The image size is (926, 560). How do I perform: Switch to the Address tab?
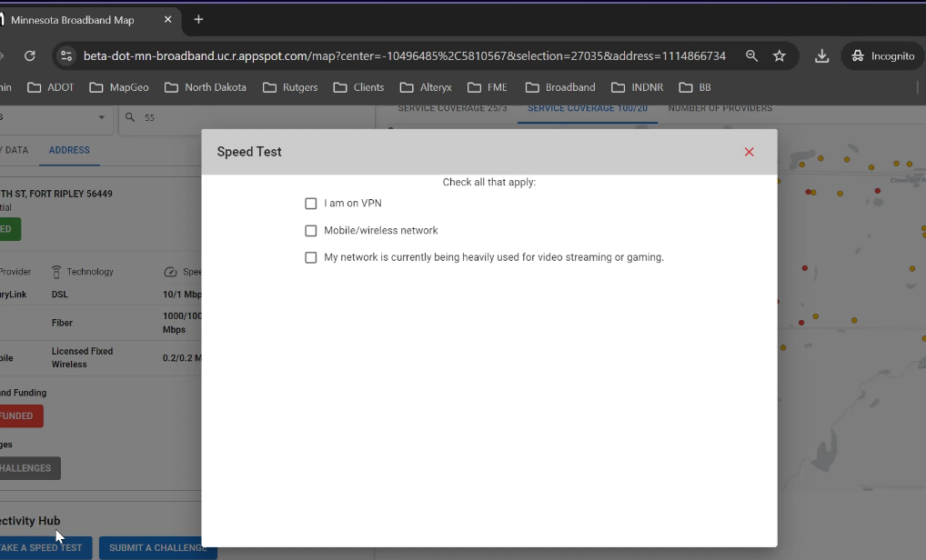click(x=69, y=150)
